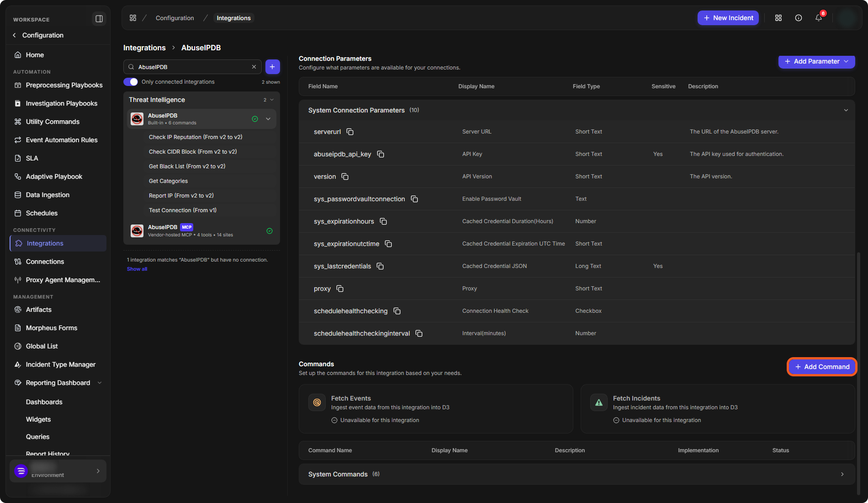This screenshot has width=868, height=503.
Task: Click the Show all link
Action: pyautogui.click(x=137, y=269)
